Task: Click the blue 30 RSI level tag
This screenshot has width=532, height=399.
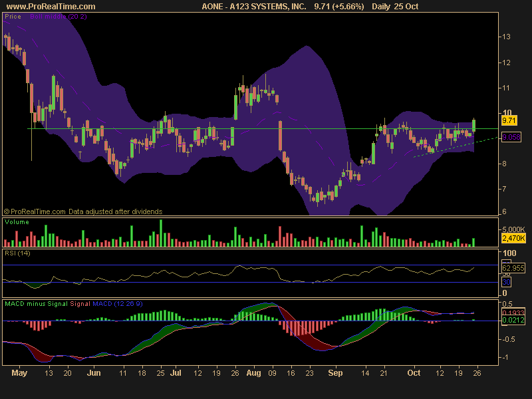Action: pyautogui.click(x=506, y=282)
